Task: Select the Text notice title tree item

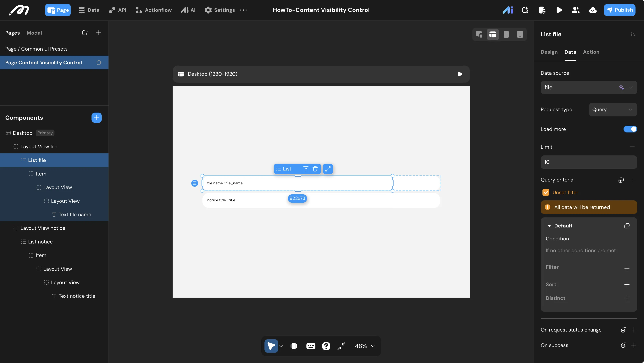Action: (54, 296)
